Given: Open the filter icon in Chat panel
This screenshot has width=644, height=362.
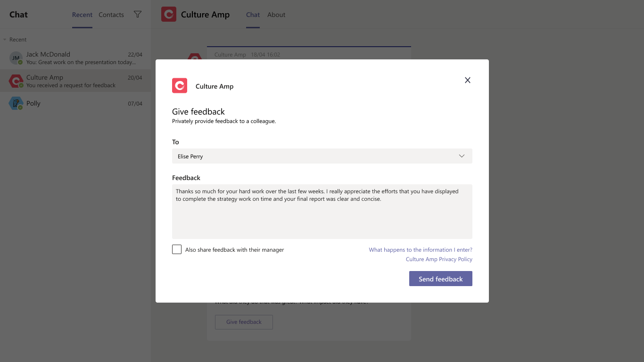Looking at the screenshot, I should 138,15.
